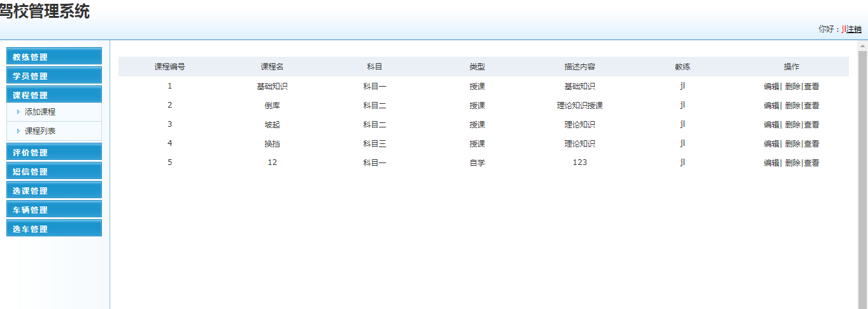Delete the 基础知识 course row
Screen dimensions: 868x309
pos(793,87)
